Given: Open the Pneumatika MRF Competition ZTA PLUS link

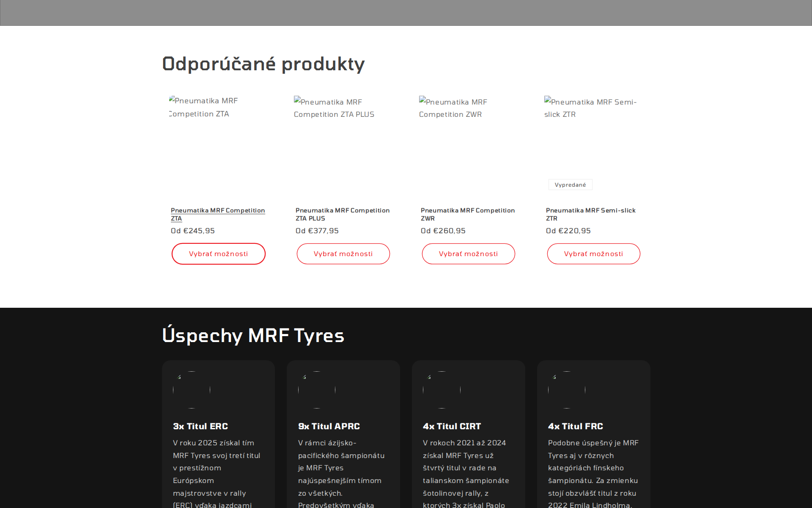Looking at the screenshot, I should point(343,214).
